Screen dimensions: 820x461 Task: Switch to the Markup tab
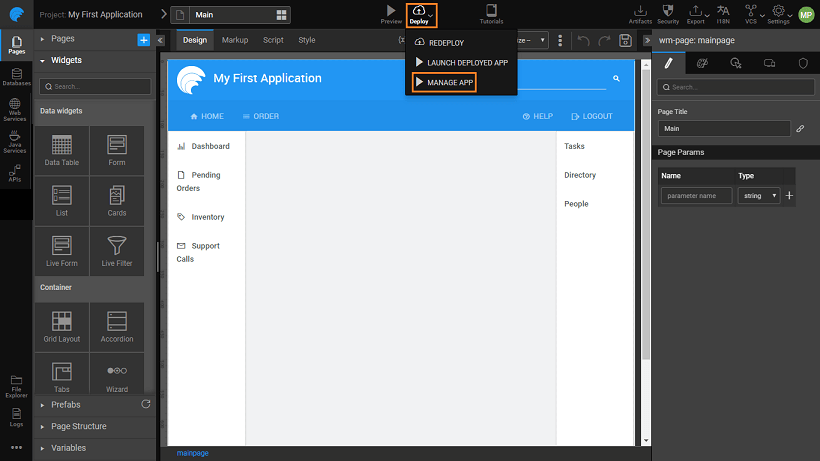pyautogui.click(x=235, y=40)
